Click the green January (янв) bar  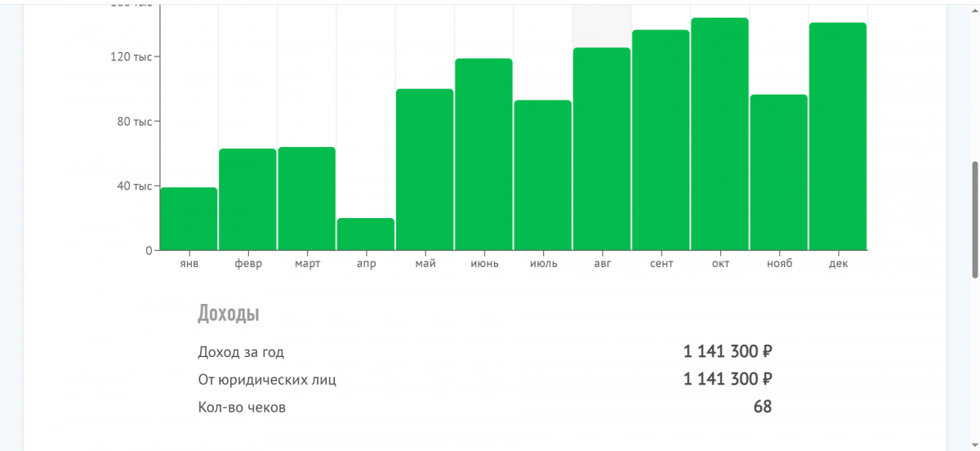(189, 219)
